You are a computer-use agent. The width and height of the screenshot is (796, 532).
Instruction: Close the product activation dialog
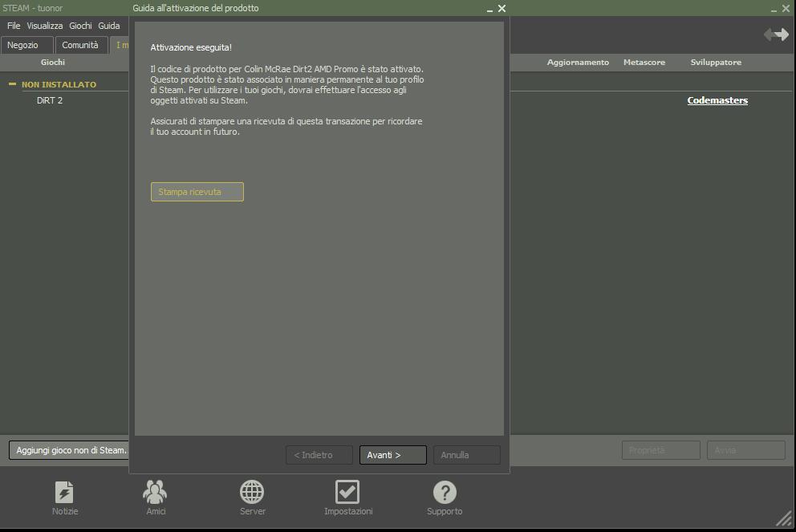tap(502, 8)
